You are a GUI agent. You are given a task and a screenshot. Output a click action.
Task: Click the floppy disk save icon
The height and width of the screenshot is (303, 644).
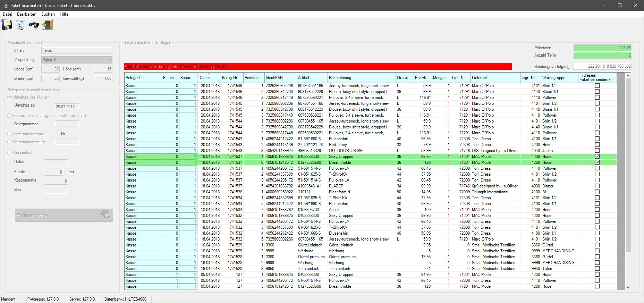(x=7, y=25)
